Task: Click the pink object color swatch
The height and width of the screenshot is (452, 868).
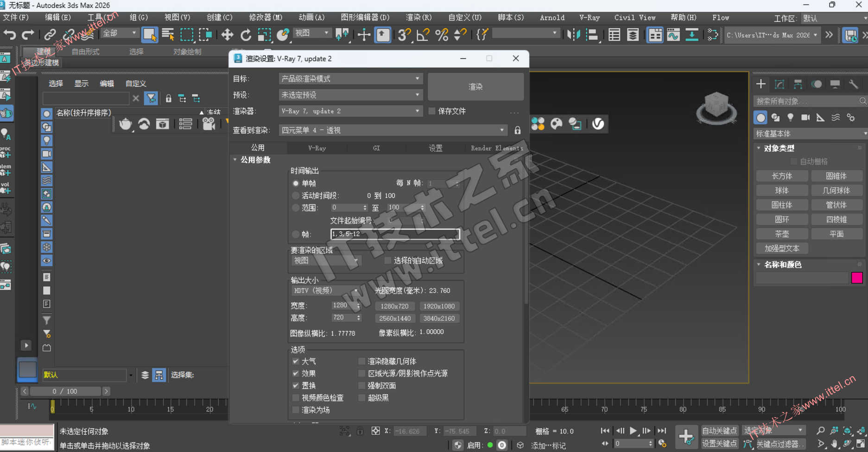Action: pos(856,277)
